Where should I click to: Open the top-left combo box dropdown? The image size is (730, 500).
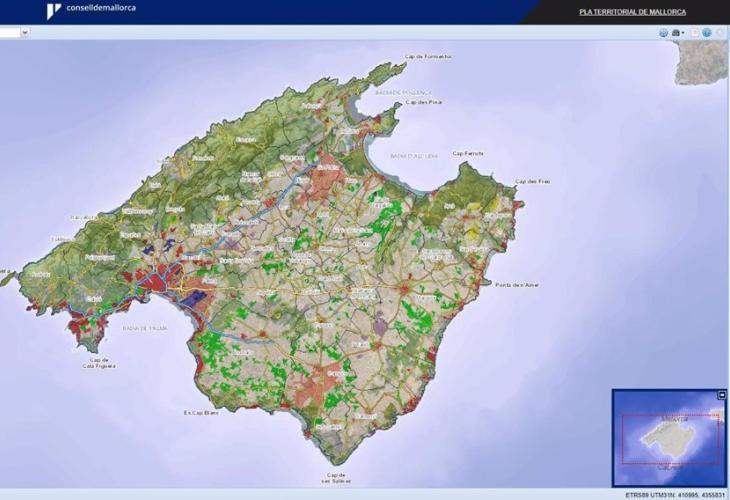25,32
